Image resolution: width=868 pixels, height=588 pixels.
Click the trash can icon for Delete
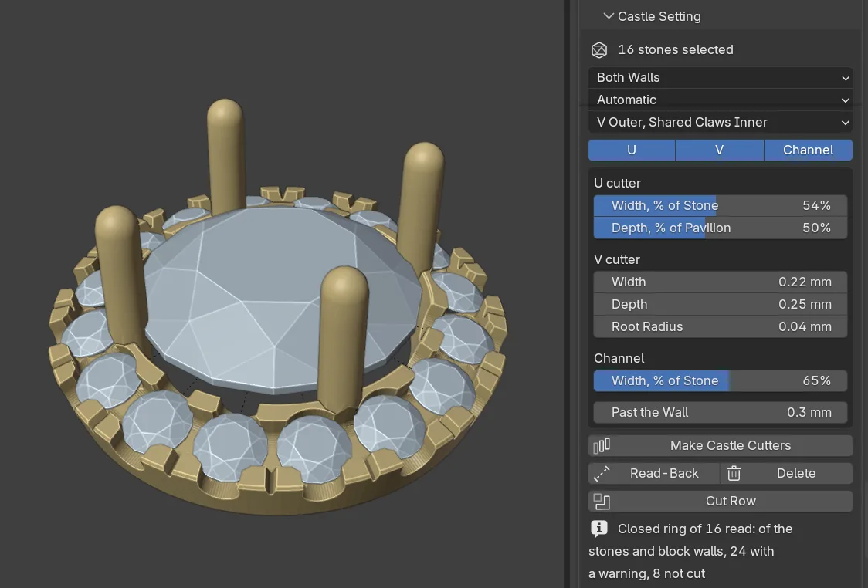(x=734, y=474)
